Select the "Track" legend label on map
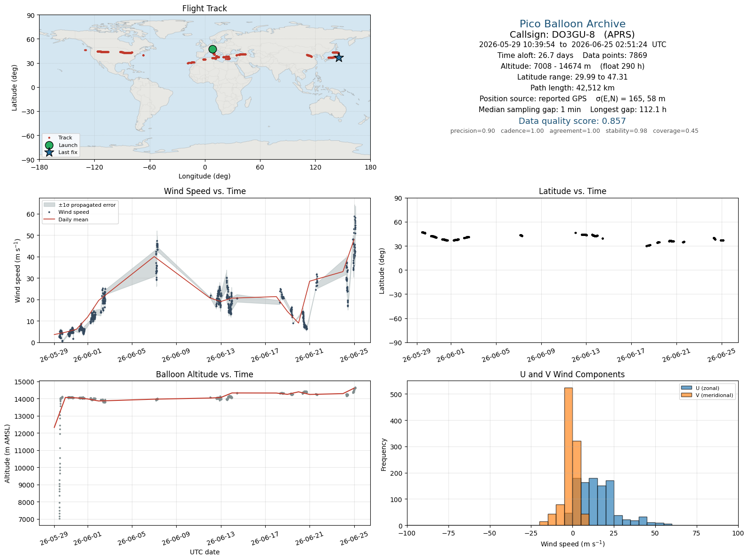 point(65,138)
